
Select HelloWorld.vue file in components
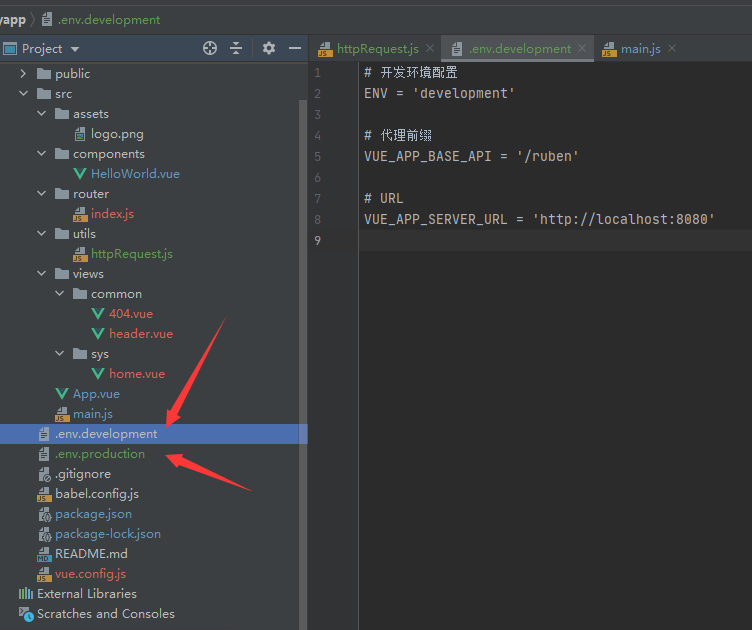pyautogui.click(x=135, y=174)
